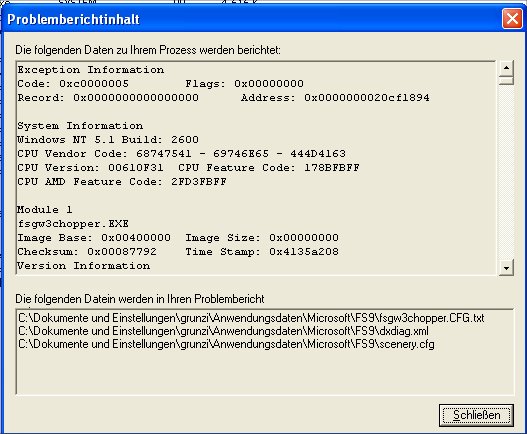This screenshot has height=434, width=527.
Task: Click the 'CPU Version: 00610F31' text
Action: pos(90,167)
